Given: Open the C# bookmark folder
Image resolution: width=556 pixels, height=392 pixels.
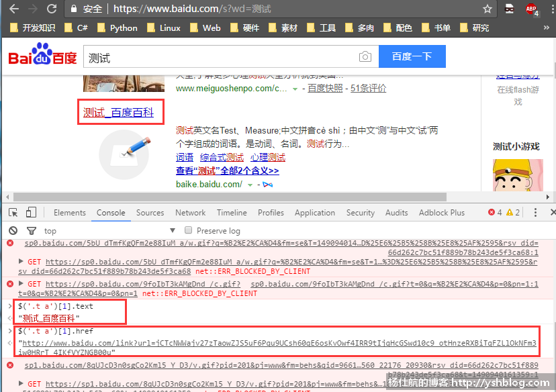Looking at the screenshot, I should (x=77, y=28).
